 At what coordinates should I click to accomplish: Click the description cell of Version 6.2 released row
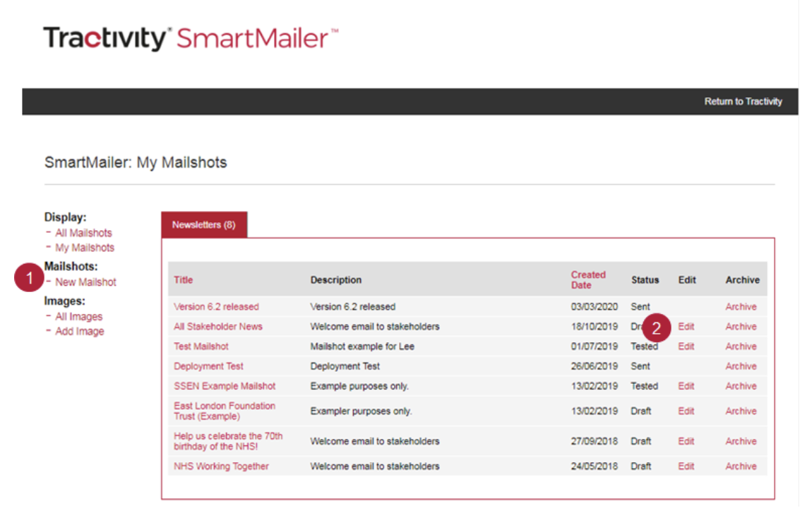(x=352, y=307)
